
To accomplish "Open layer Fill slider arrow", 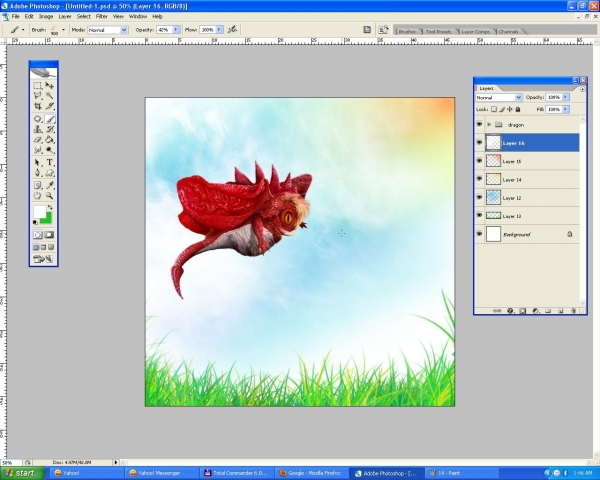I will coord(566,109).
